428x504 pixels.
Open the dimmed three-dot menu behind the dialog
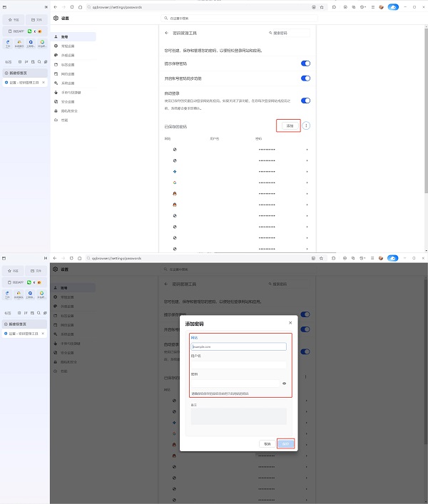tap(305, 376)
